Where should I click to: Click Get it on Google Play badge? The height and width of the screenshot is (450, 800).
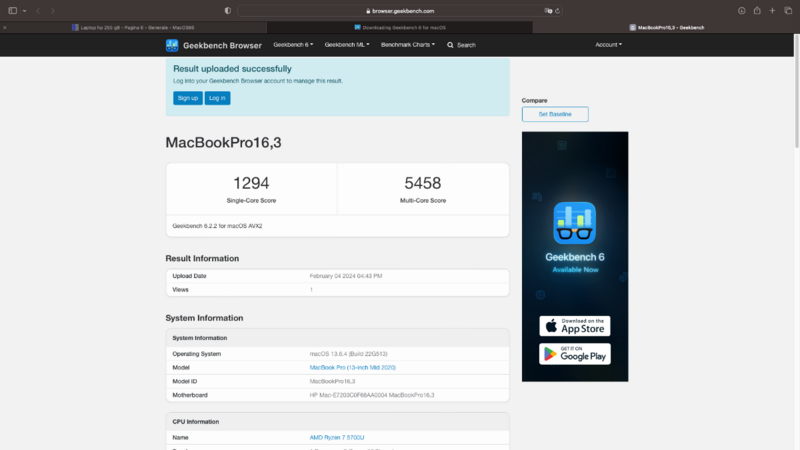(x=574, y=354)
